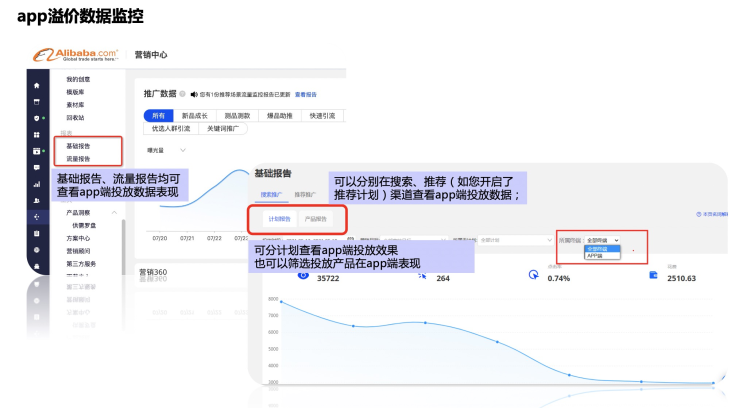Select the 计划报告 tab
This screenshot has width=750, height=408.
tap(279, 218)
